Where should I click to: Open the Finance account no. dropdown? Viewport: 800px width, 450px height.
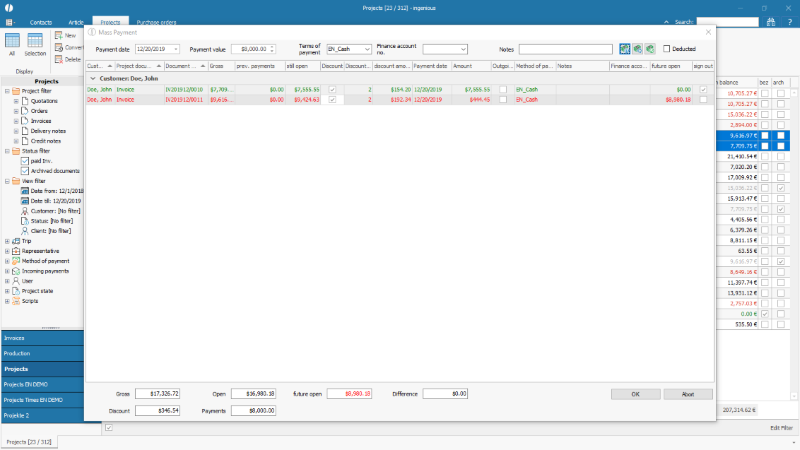pos(463,49)
